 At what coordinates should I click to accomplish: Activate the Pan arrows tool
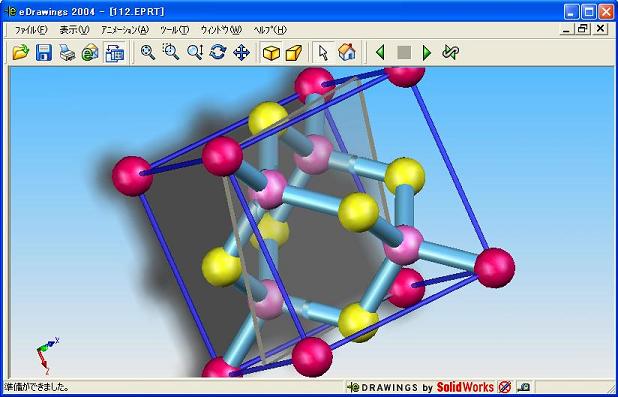coord(241,52)
